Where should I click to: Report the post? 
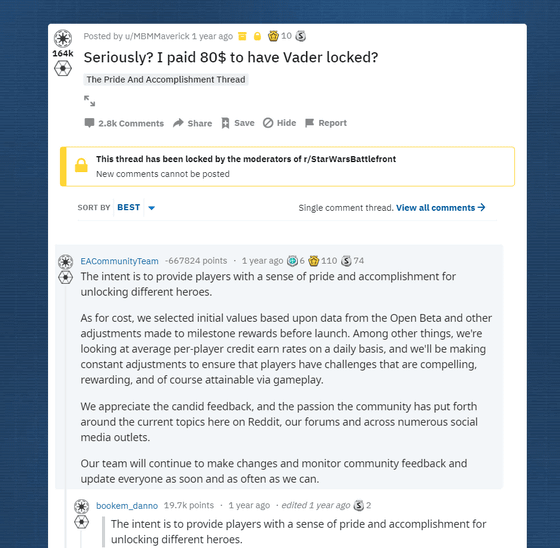click(x=326, y=123)
